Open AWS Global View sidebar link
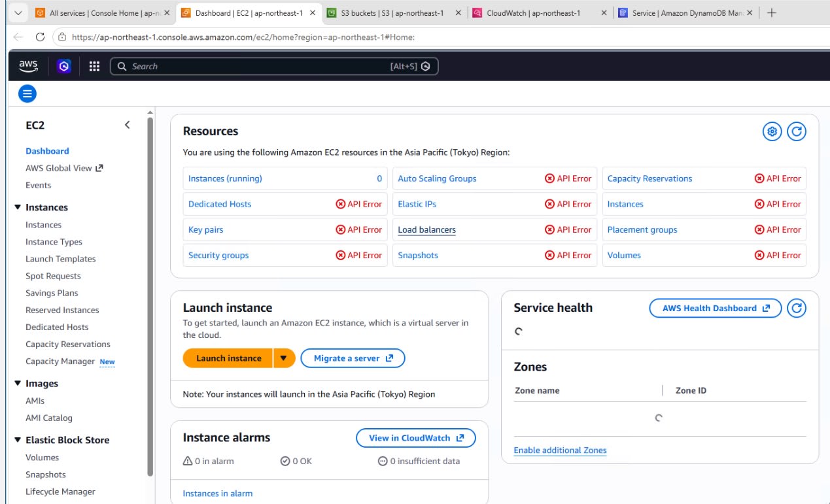 pyautogui.click(x=64, y=168)
